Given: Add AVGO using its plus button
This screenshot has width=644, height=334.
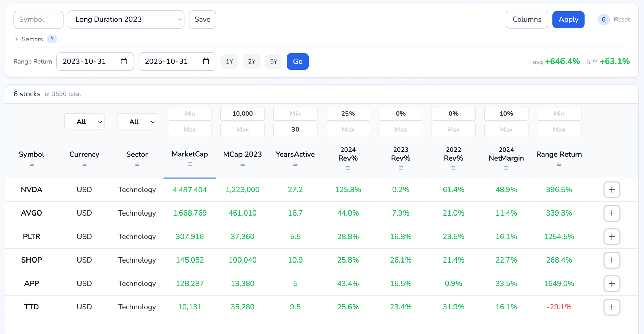Looking at the screenshot, I should coord(612,213).
